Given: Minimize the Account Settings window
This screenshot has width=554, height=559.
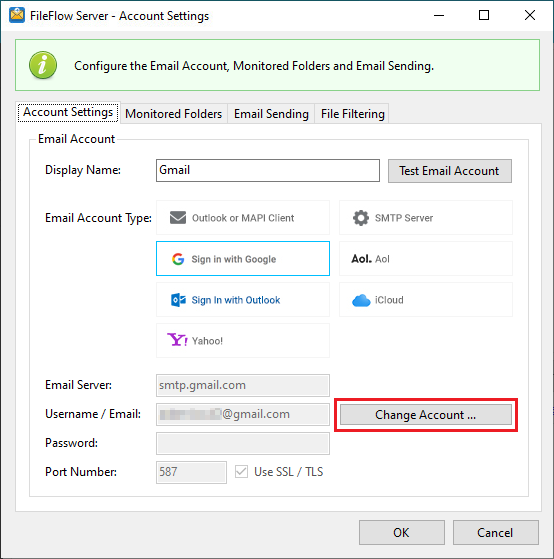Looking at the screenshot, I should [x=439, y=15].
